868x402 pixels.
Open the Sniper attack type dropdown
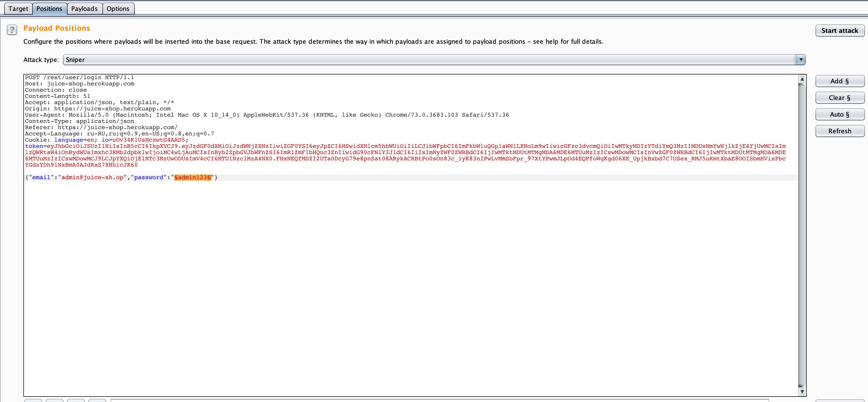pos(434,60)
